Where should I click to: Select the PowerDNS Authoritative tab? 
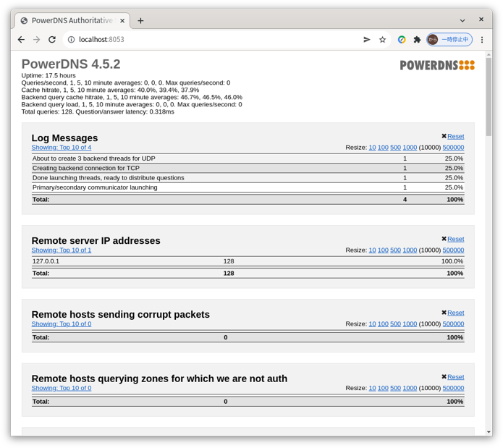click(x=72, y=20)
